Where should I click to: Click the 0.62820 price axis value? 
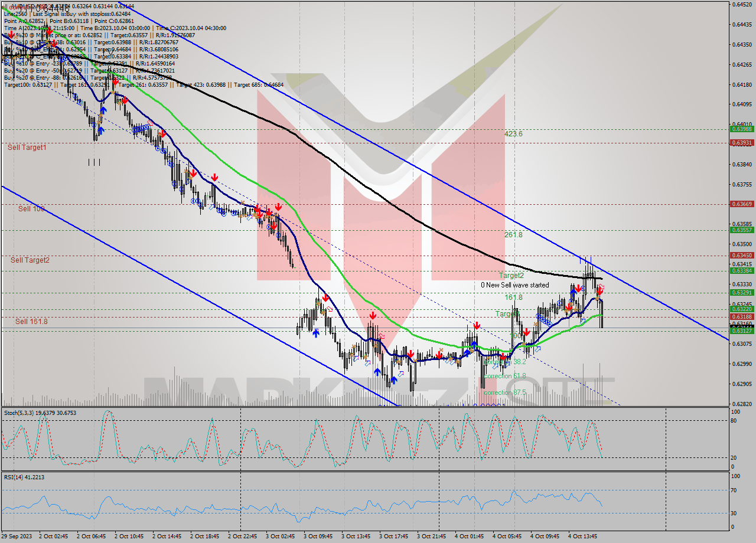coord(742,404)
